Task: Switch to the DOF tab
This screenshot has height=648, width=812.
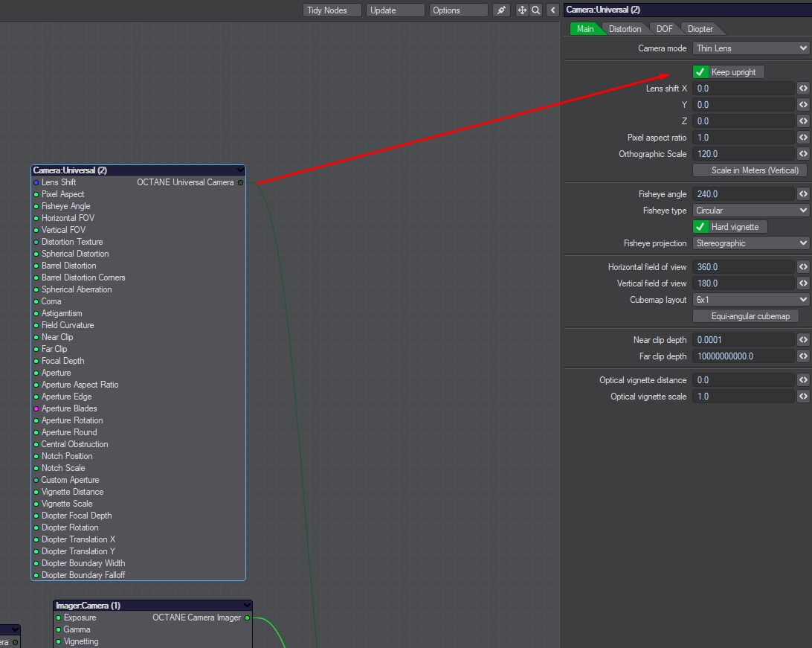Action: pyautogui.click(x=665, y=29)
